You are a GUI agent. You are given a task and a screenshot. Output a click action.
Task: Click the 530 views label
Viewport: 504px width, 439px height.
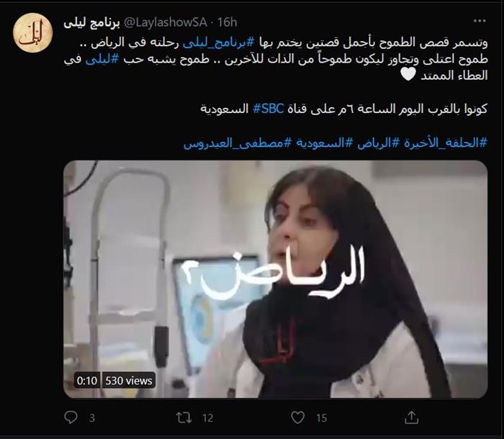(129, 381)
